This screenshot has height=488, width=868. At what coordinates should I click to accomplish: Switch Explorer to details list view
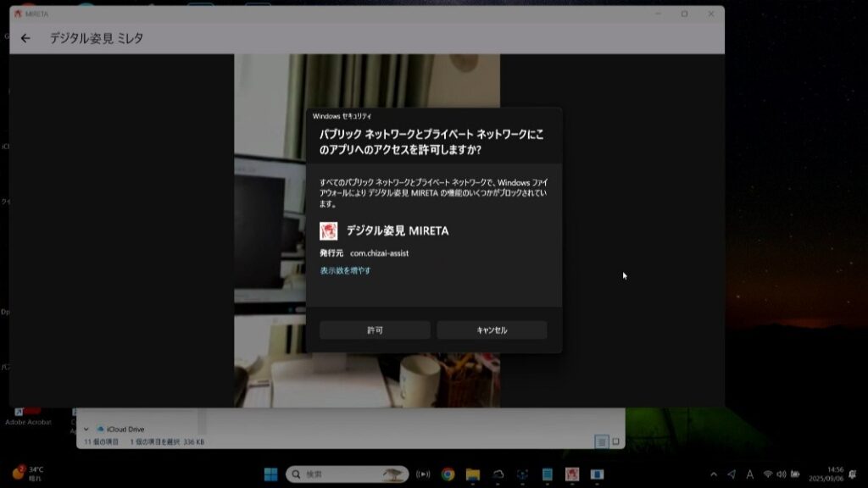(602, 441)
